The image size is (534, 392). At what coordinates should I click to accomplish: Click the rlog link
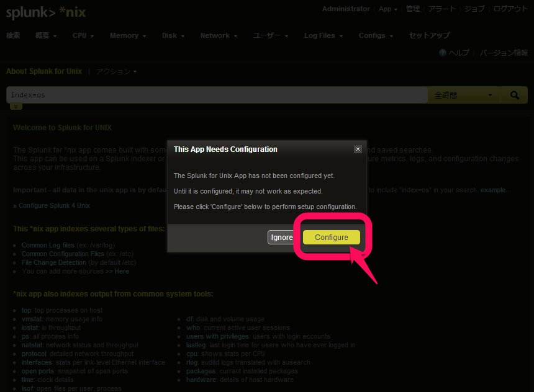pyautogui.click(x=192, y=362)
